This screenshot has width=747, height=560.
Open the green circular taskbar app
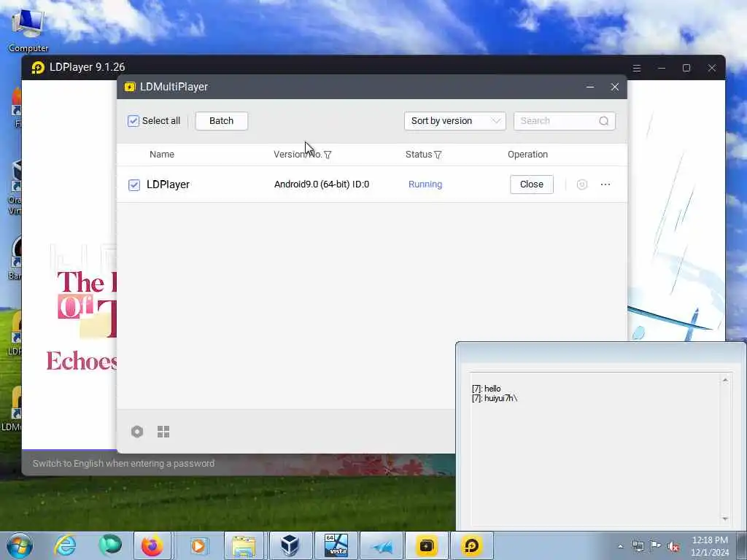click(x=109, y=545)
